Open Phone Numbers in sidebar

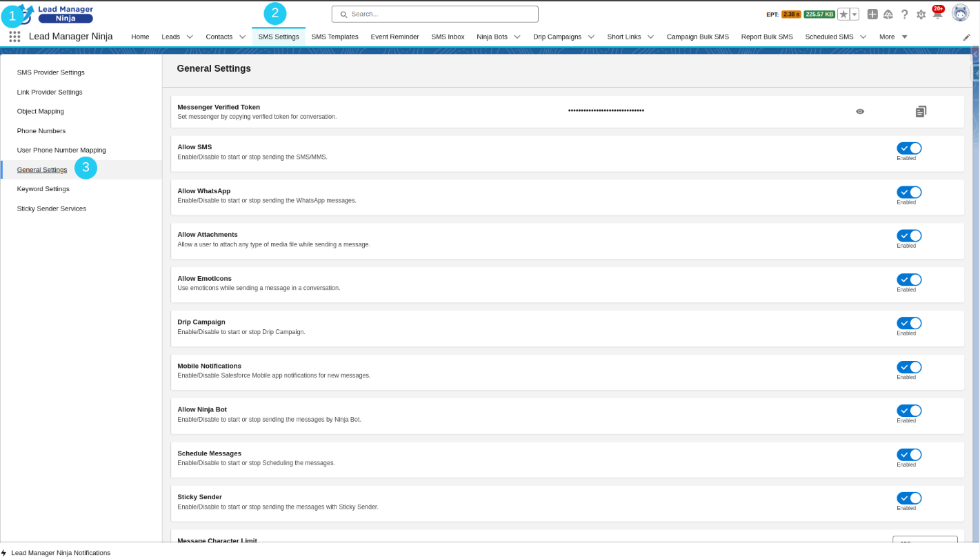pos(41,131)
